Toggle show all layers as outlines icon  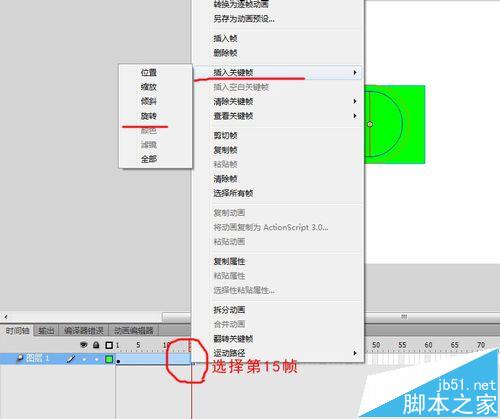tap(109, 345)
